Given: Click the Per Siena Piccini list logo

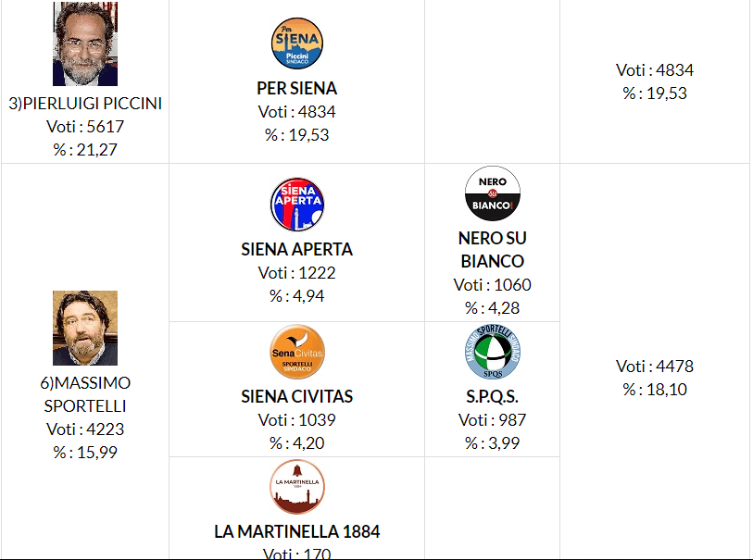Looking at the screenshot, I should click(x=296, y=44).
